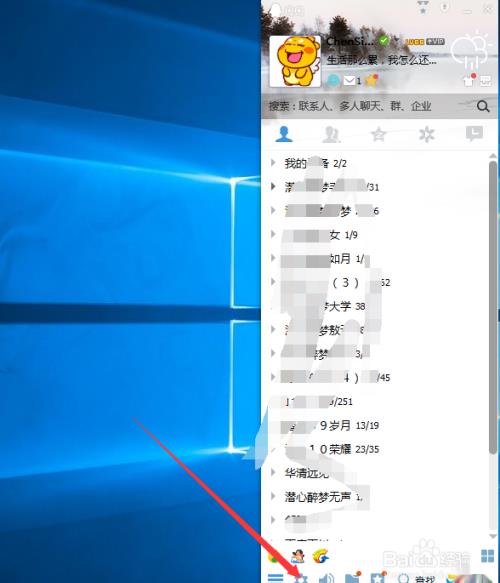
Task: Open QQ system settings gear
Action: point(301,579)
